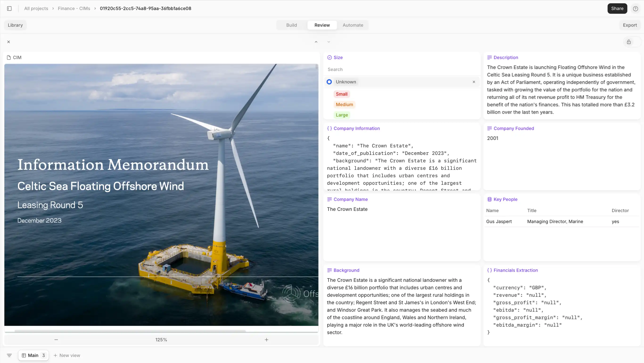Go to All projects breadcrumb

pyautogui.click(x=36, y=8)
